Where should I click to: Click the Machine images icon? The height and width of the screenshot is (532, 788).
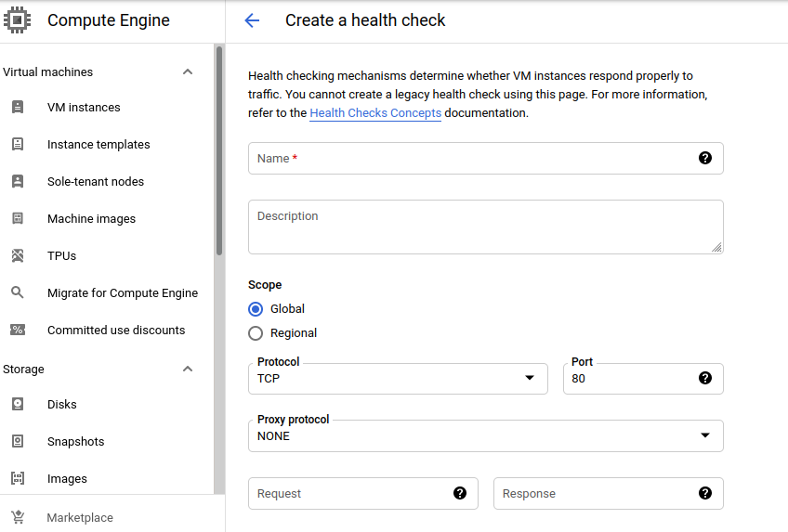pos(18,218)
